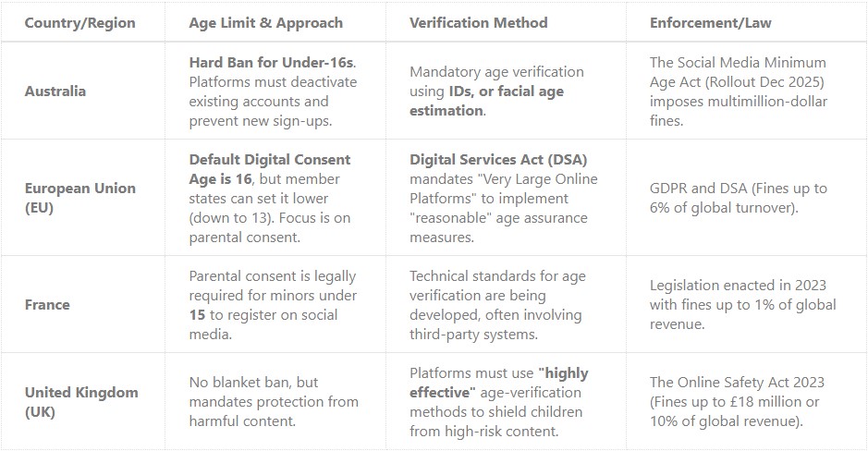The width and height of the screenshot is (868, 451).
Task: Select the Digital Services Act (DSA) cell
Action: pyautogui.click(x=504, y=197)
